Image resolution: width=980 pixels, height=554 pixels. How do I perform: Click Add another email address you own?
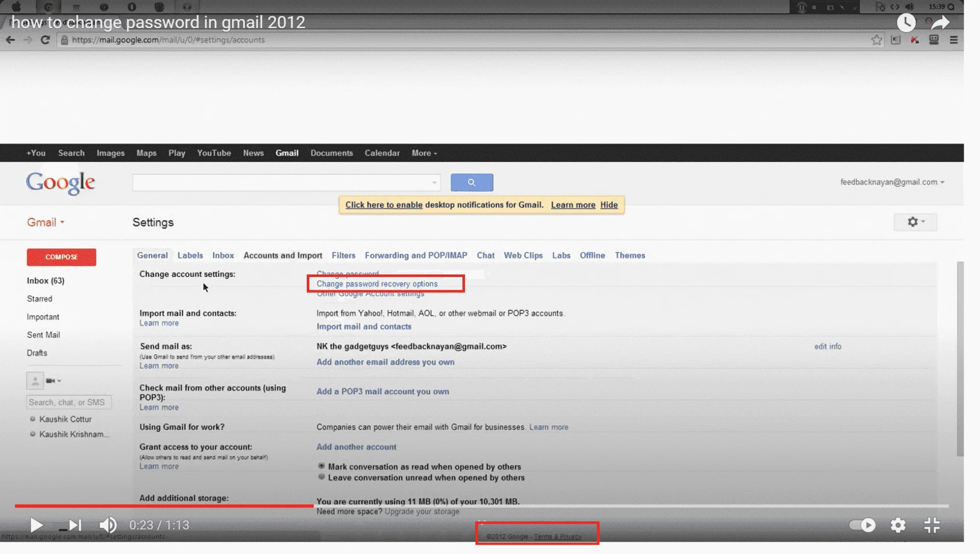tap(385, 362)
